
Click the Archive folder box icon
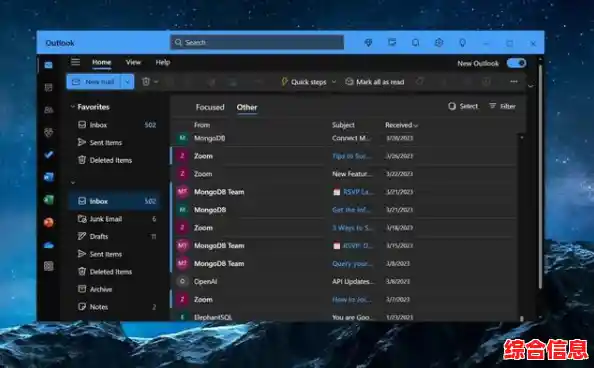click(x=82, y=289)
